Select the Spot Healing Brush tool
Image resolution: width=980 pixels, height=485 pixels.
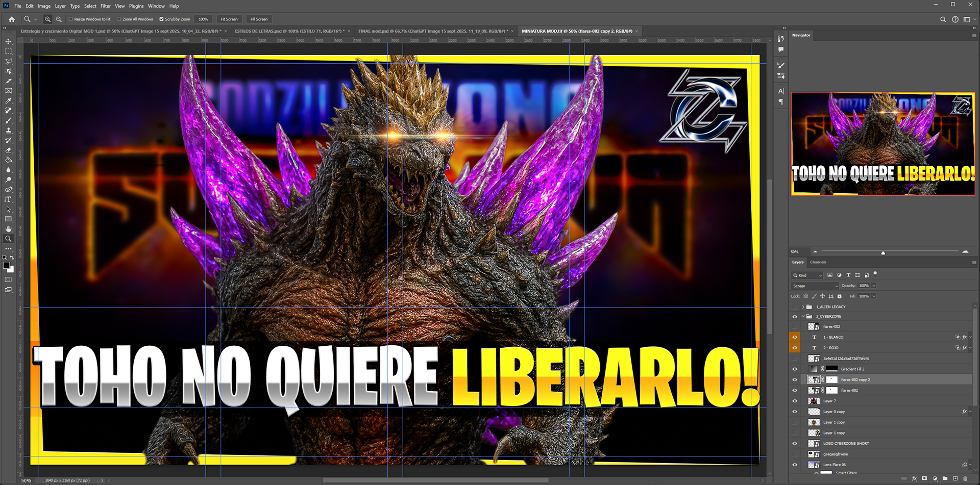click(x=8, y=111)
